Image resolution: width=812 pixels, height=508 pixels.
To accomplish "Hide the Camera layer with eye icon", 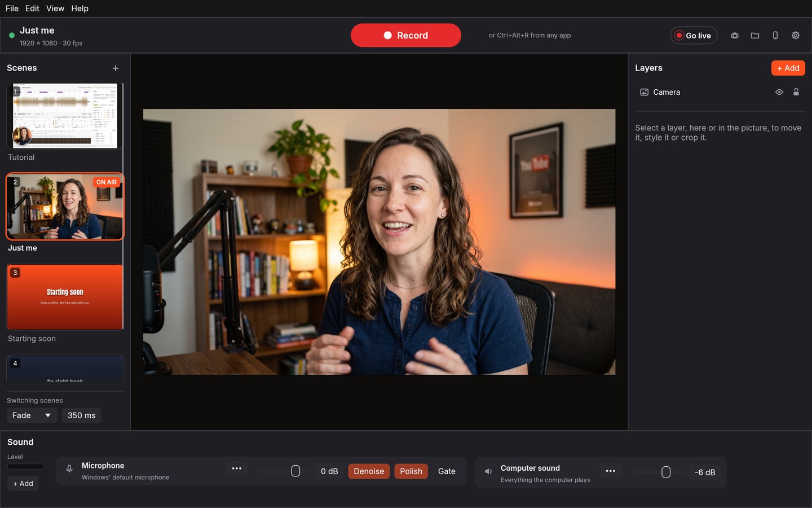I will coord(779,92).
